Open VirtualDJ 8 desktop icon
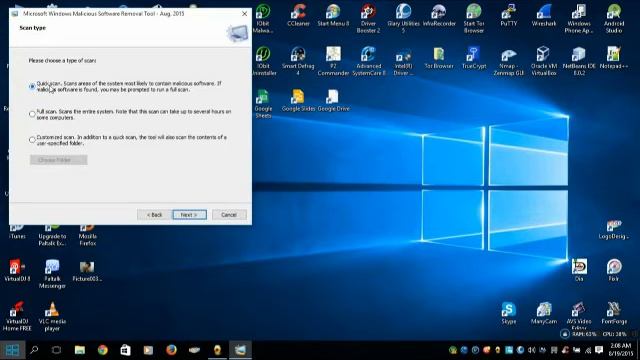The height and width of the screenshot is (360, 640). (17, 270)
